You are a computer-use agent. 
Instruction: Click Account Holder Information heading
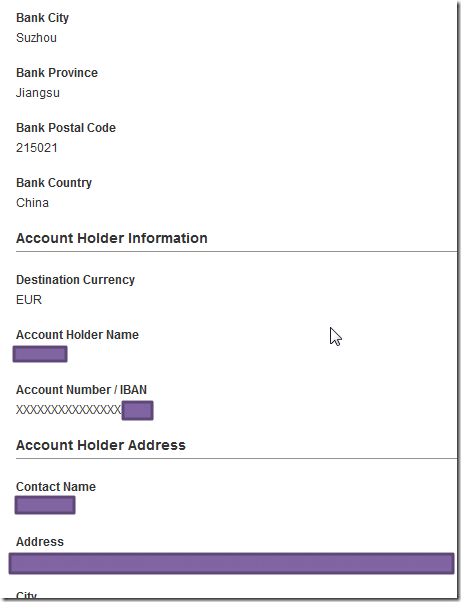click(112, 238)
